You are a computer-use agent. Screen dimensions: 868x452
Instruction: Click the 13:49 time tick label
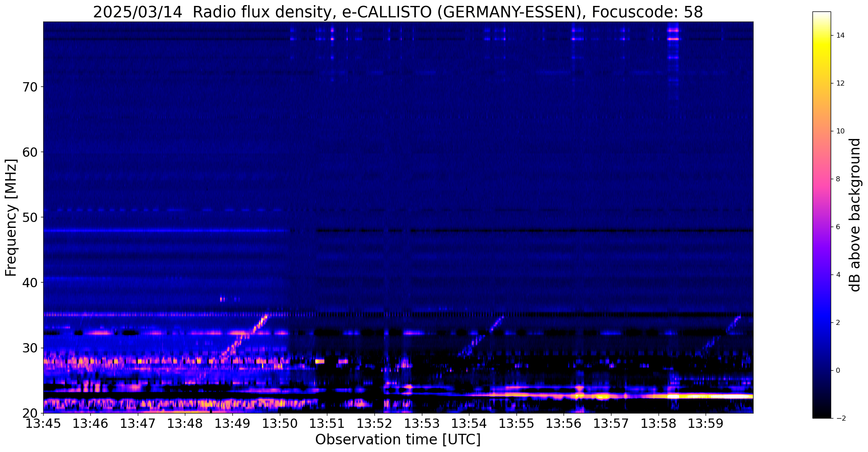[x=232, y=424]
